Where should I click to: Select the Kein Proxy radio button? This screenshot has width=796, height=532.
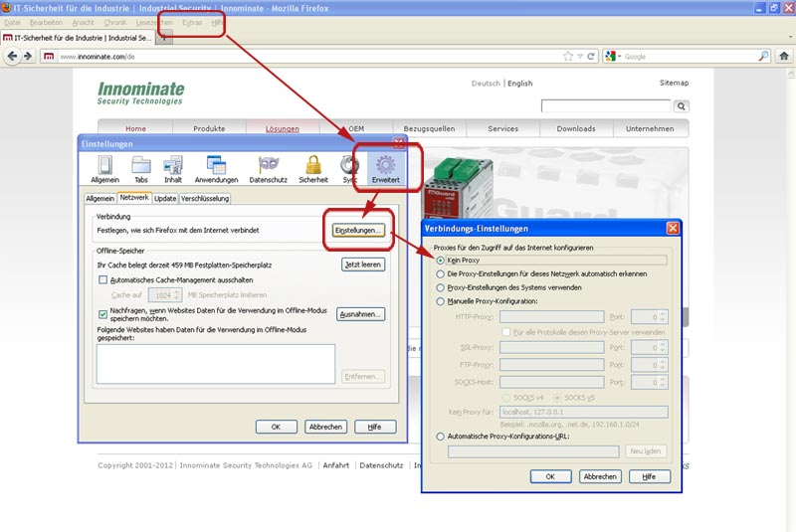441,260
